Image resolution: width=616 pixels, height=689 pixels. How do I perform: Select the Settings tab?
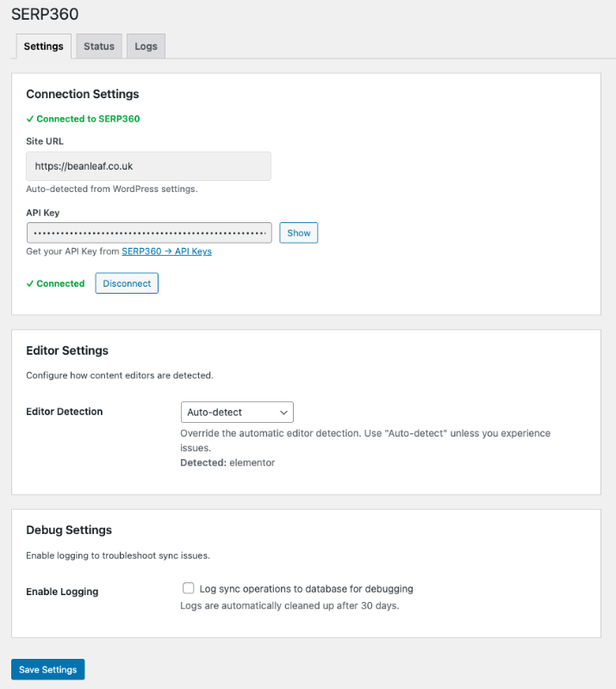point(44,47)
